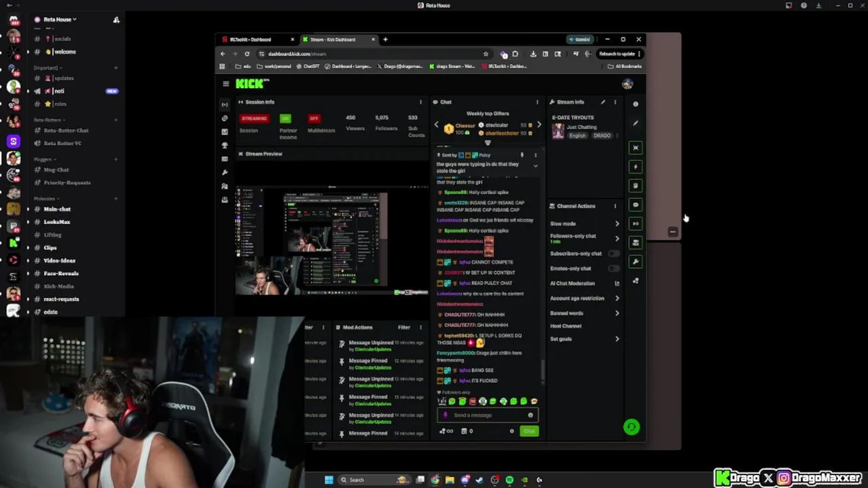Open a new browser tab
Viewport: 868px width, 488px height.
[x=385, y=39]
